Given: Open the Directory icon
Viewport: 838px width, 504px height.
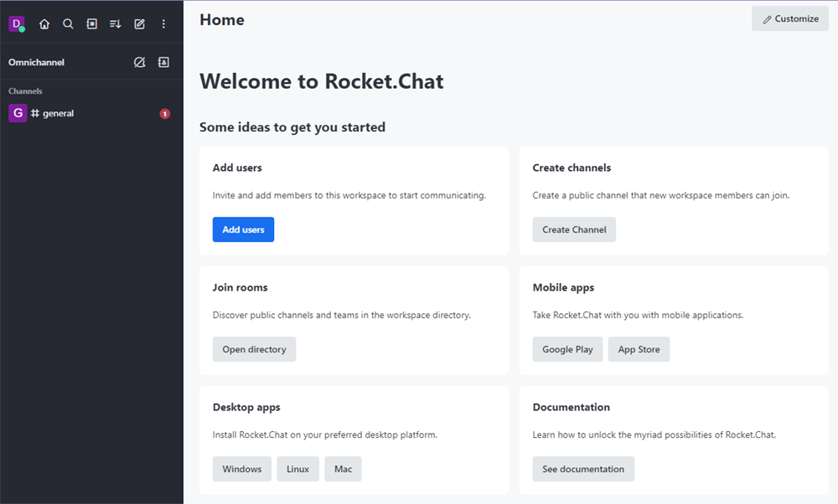Looking at the screenshot, I should pos(91,23).
